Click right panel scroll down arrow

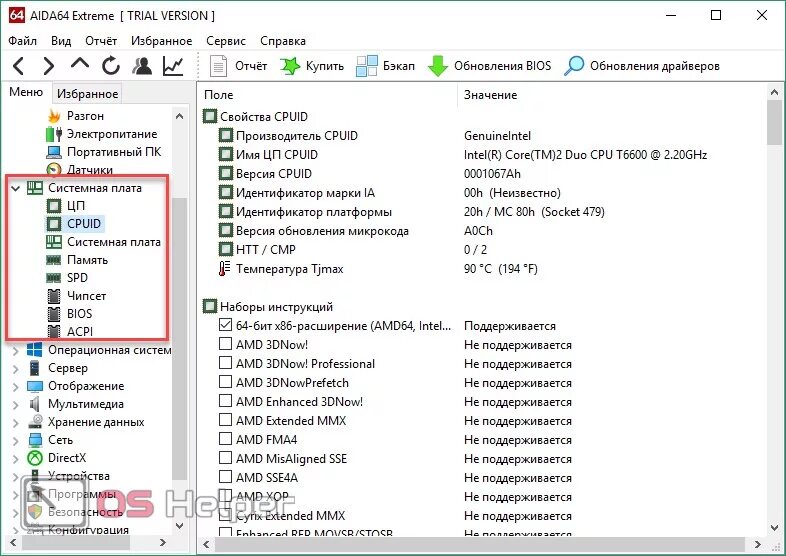[x=774, y=527]
